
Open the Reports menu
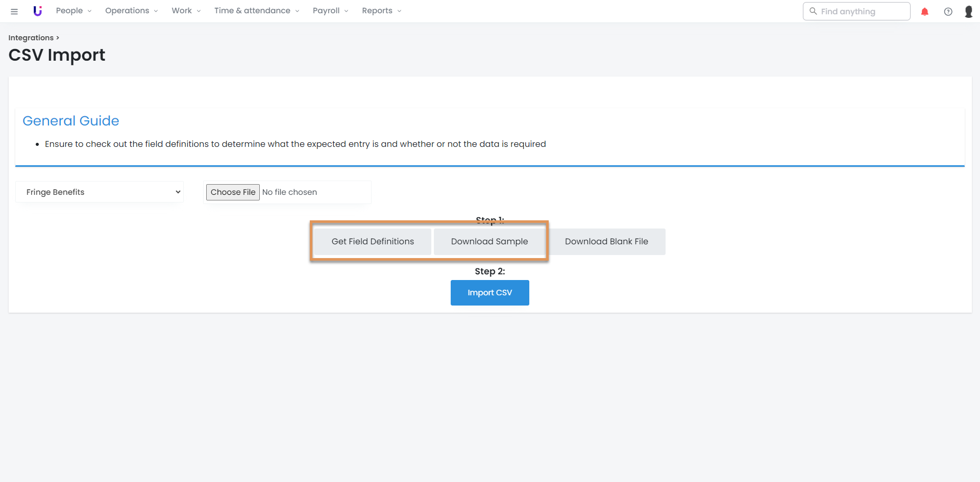pyautogui.click(x=381, y=11)
